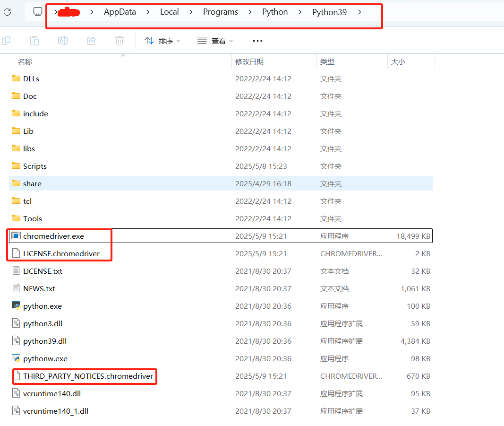The height and width of the screenshot is (426, 504).
Task: Click the share folder name
Action: 32,184
